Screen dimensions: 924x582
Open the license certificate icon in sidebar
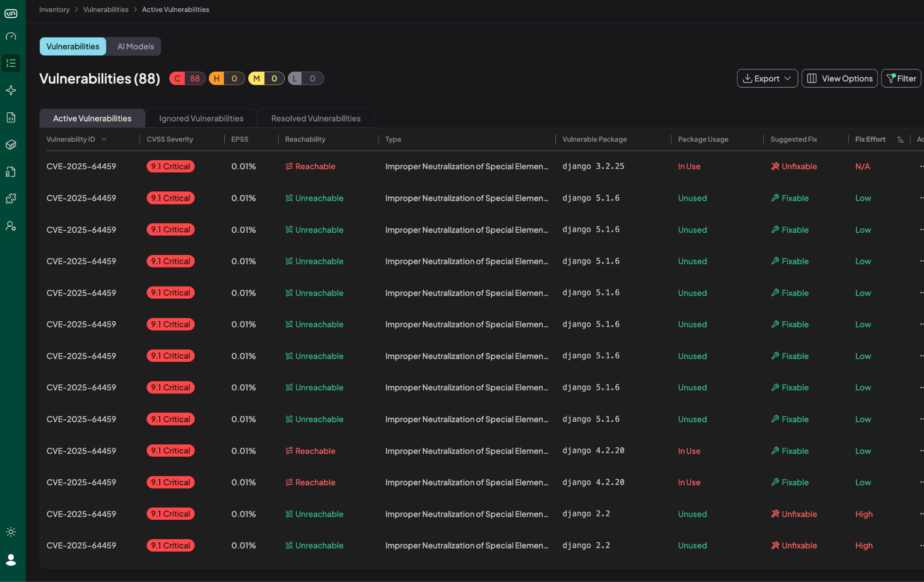(x=11, y=171)
